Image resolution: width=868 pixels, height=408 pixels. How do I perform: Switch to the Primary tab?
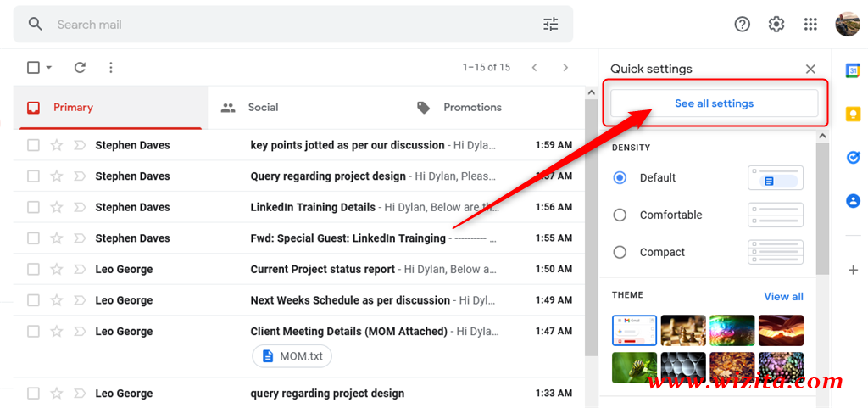[111, 108]
